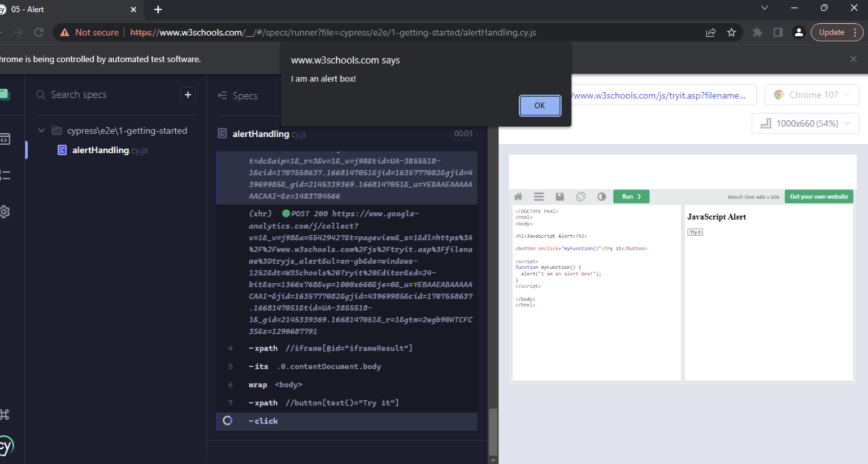Open the Chrome 107 browser dropdown
This screenshot has width=868, height=464.
point(811,94)
